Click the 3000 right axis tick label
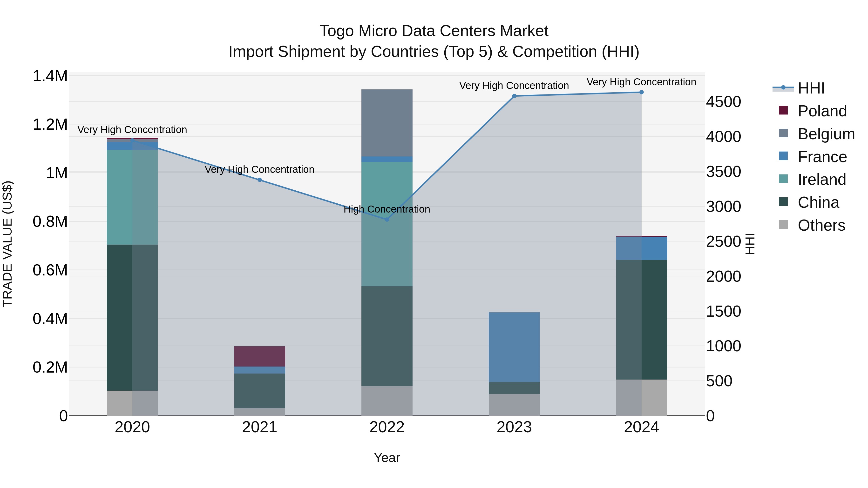This screenshot has width=868, height=488. click(x=724, y=207)
